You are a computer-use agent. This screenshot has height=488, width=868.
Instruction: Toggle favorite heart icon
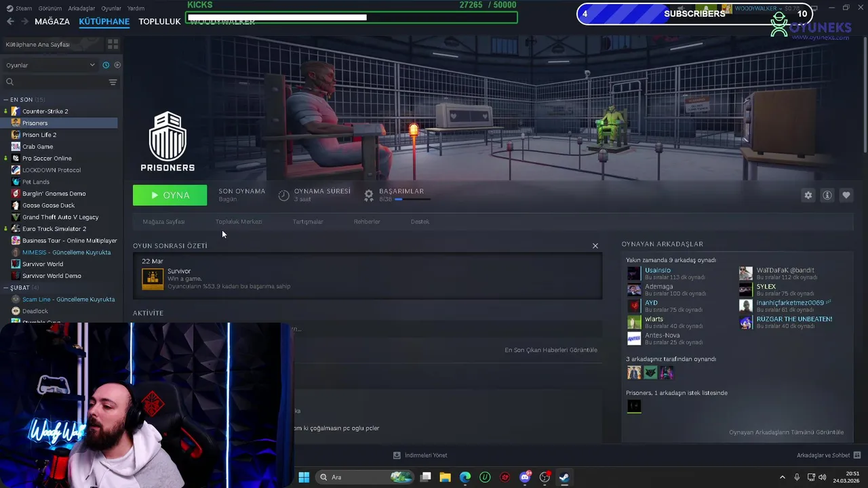pyautogui.click(x=846, y=195)
